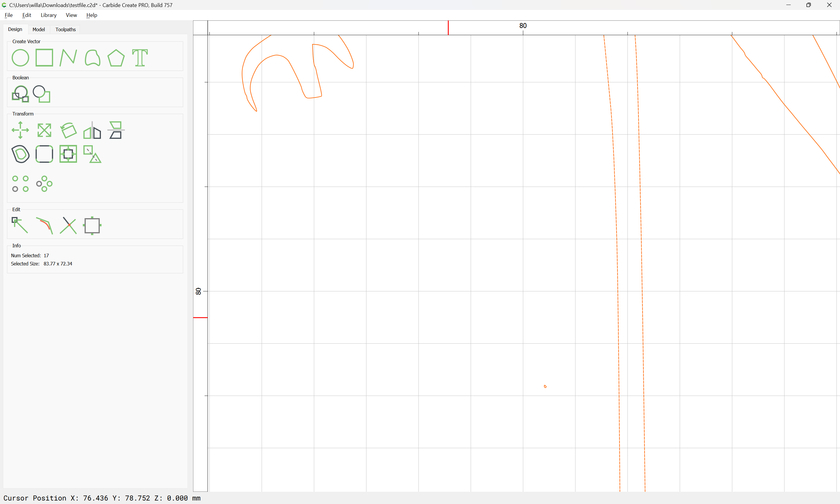Click the 80 label on horizontal ruler
The height and width of the screenshot is (504, 840).
(x=523, y=25)
